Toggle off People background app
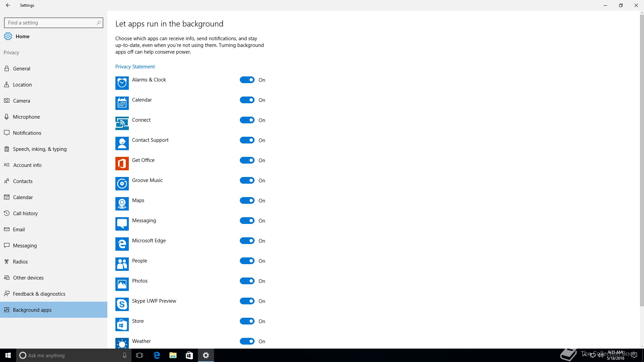This screenshot has height=362, width=644. [x=247, y=261]
